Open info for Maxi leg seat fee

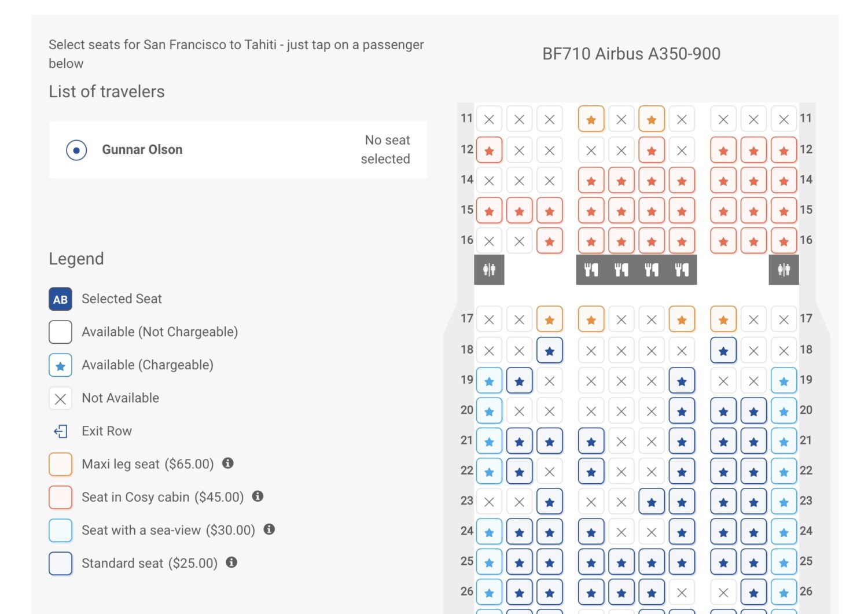pyautogui.click(x=228, y=464)
